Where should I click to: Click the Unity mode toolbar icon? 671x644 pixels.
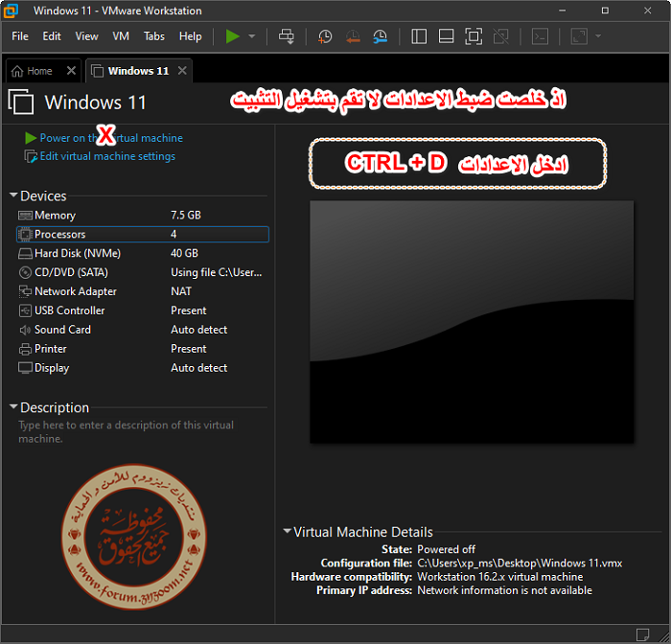click(x=501, y=36)
